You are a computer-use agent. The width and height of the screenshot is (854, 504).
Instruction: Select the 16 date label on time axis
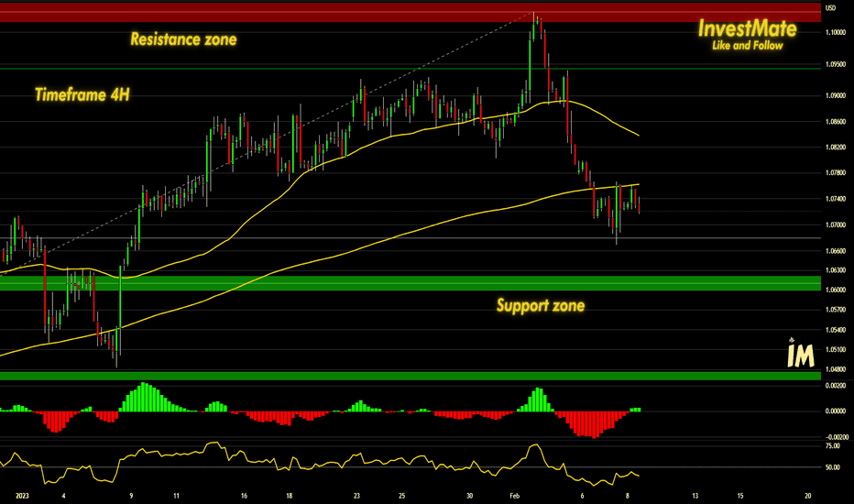[244, 496]
